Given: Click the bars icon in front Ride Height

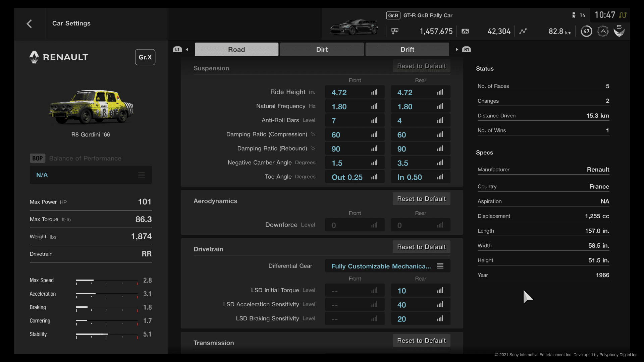Looking at the screenshot, I should pos(374,92).
